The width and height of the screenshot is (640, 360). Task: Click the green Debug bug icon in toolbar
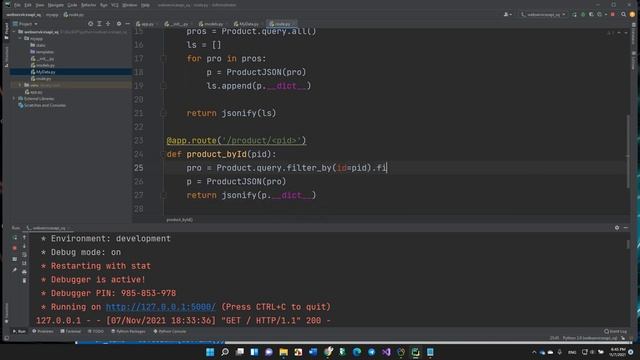pyautogui.click(x=583, y=14)
